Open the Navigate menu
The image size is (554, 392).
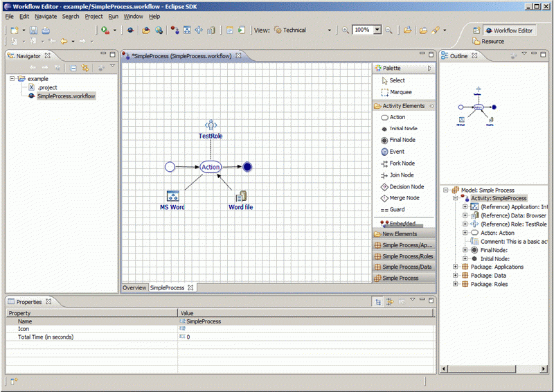pos(46,16)
